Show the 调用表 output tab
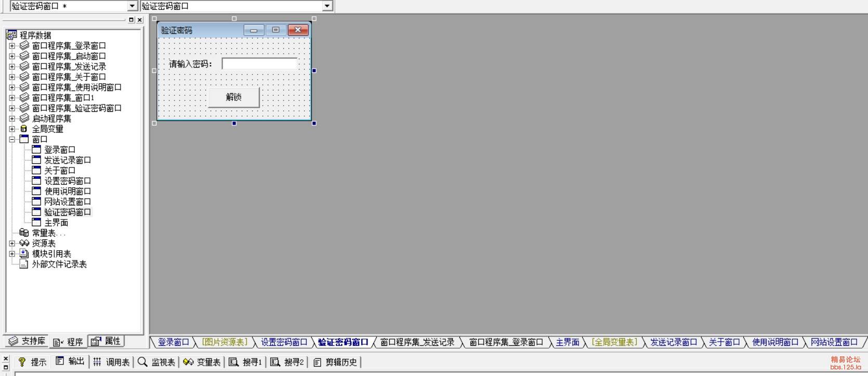The height and width of the screenshot is (376, 868). coord(111,362)
